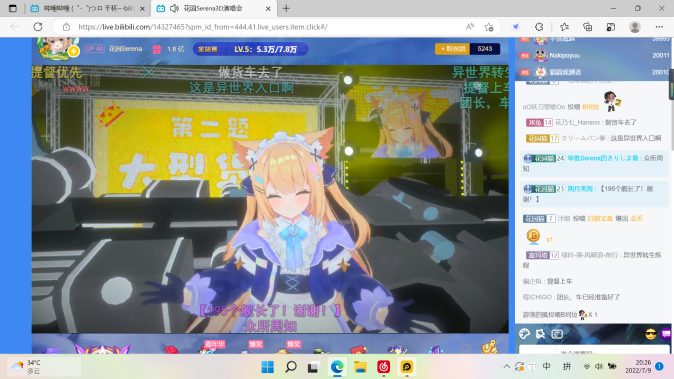Click the browser screenshot tool icon

click(x=611, y=27)
